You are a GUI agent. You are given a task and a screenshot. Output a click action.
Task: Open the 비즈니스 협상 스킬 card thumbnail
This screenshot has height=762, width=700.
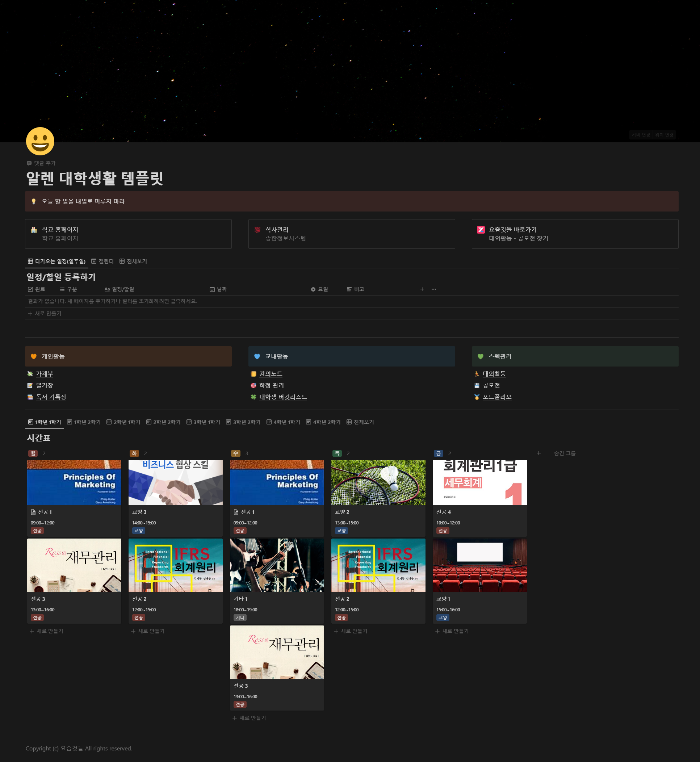click(175, 483)
